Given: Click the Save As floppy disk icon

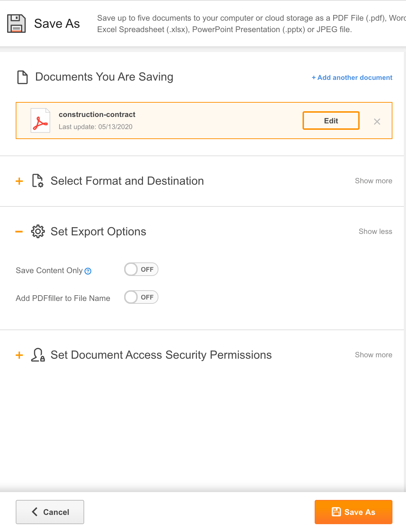Looking at the screenshot, I should tap(16, 24).
